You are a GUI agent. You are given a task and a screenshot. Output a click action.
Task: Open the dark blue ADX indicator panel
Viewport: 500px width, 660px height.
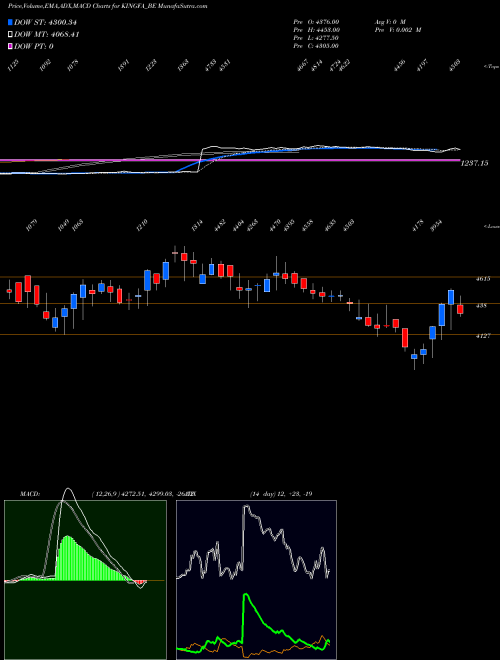[x=256, y=580]
